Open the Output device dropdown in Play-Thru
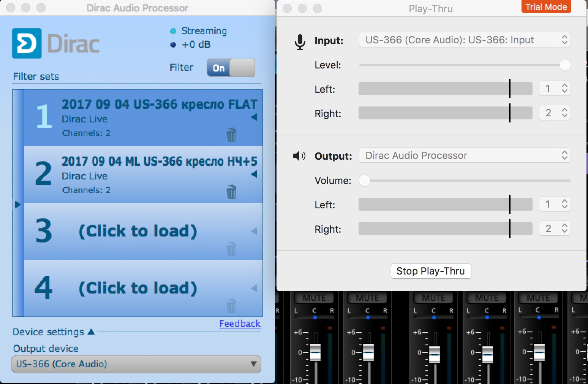This screenshot has height=384, width=588. coord(464,156)
